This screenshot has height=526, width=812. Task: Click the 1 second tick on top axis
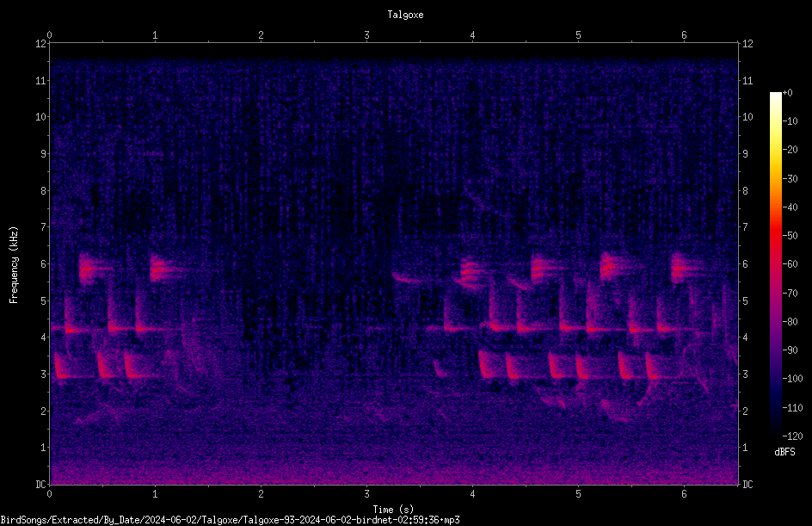pos(155,35)
